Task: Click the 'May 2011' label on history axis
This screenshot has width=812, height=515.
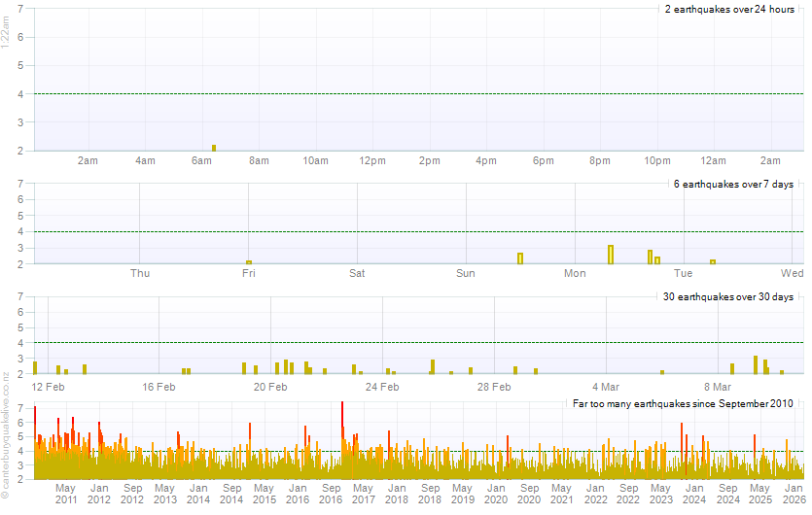Action: [x=65, y=493]
